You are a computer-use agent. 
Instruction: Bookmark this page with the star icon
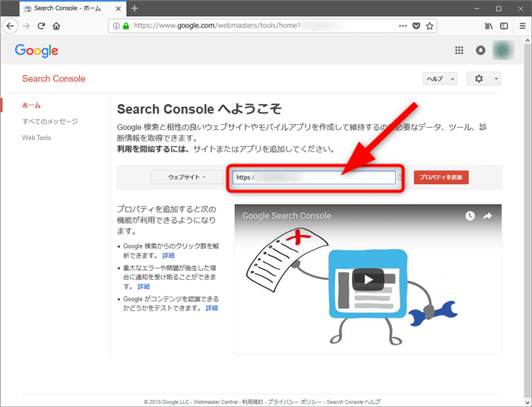(429, 25)
